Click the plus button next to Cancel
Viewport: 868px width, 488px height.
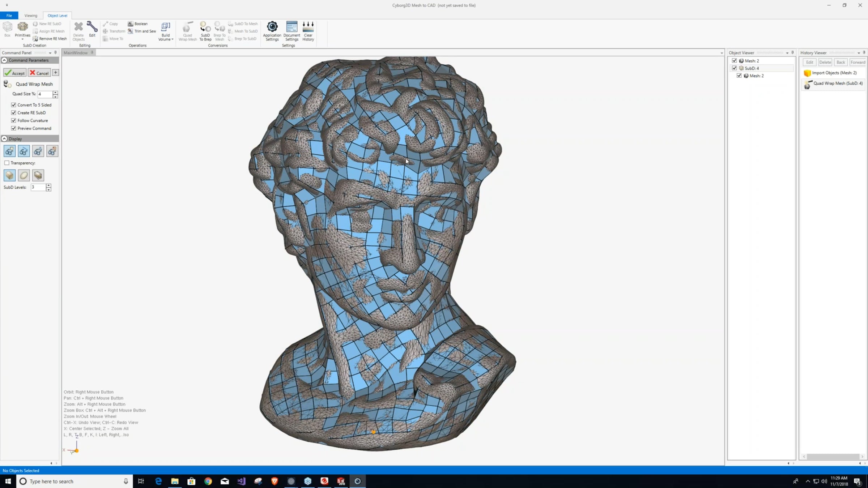[x=55, y=73]
